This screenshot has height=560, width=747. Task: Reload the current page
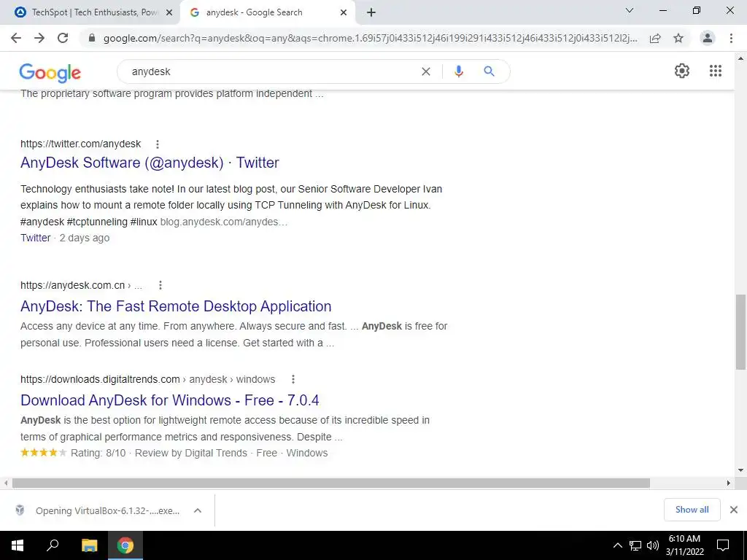63,38
